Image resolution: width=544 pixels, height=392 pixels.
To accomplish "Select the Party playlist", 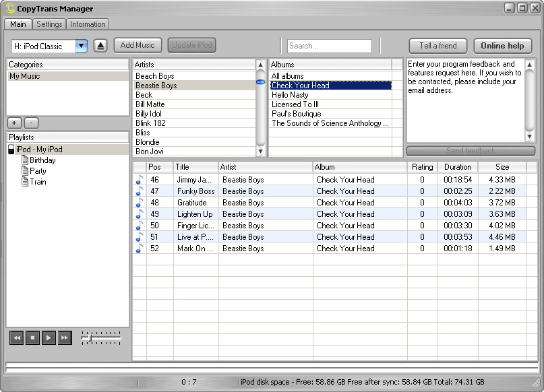I will pos(38,171).
